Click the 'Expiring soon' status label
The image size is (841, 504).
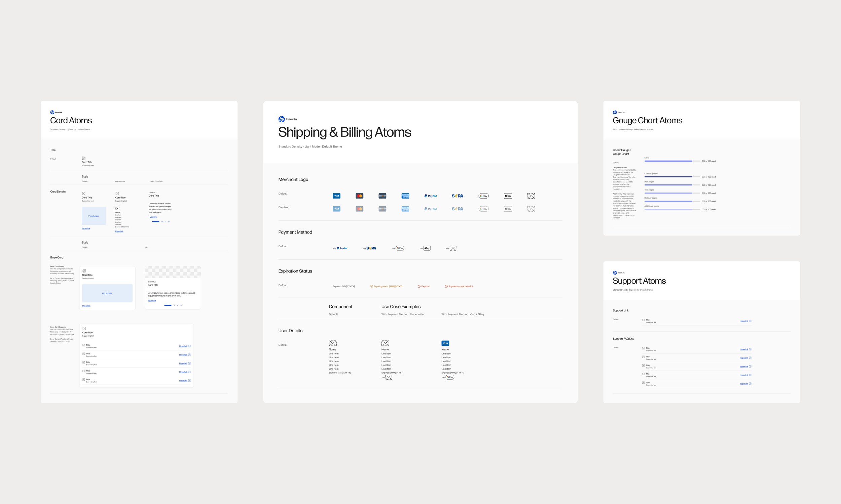386,286
